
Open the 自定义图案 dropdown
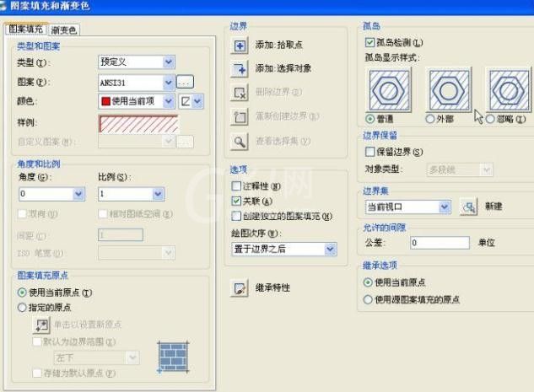137,142
